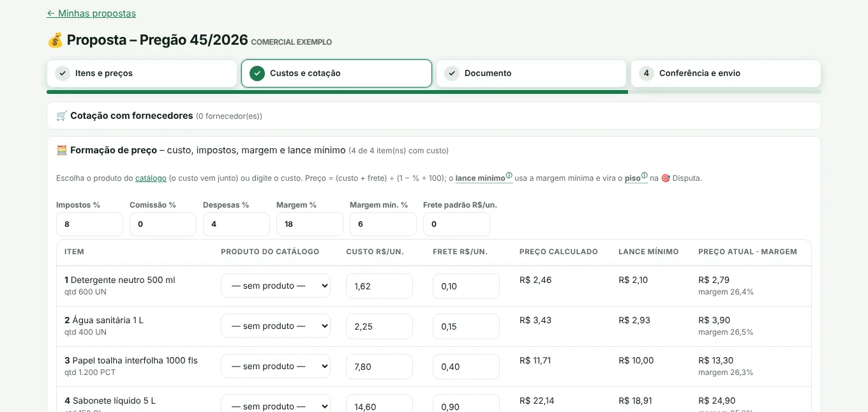
Task: Click PREÇO ATUAL · MARGEM column header
Action: 747,252
